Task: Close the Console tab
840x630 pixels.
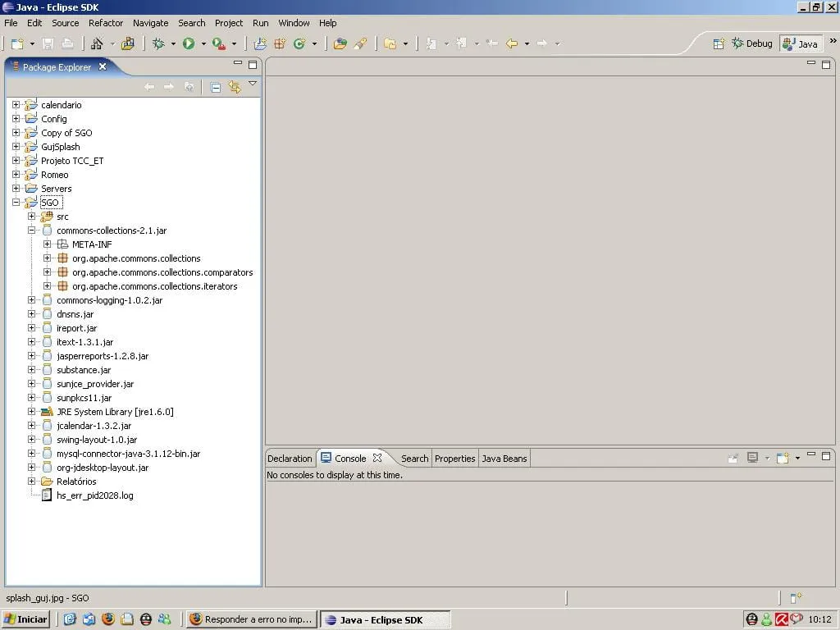Action: click(x=377, y=458)
